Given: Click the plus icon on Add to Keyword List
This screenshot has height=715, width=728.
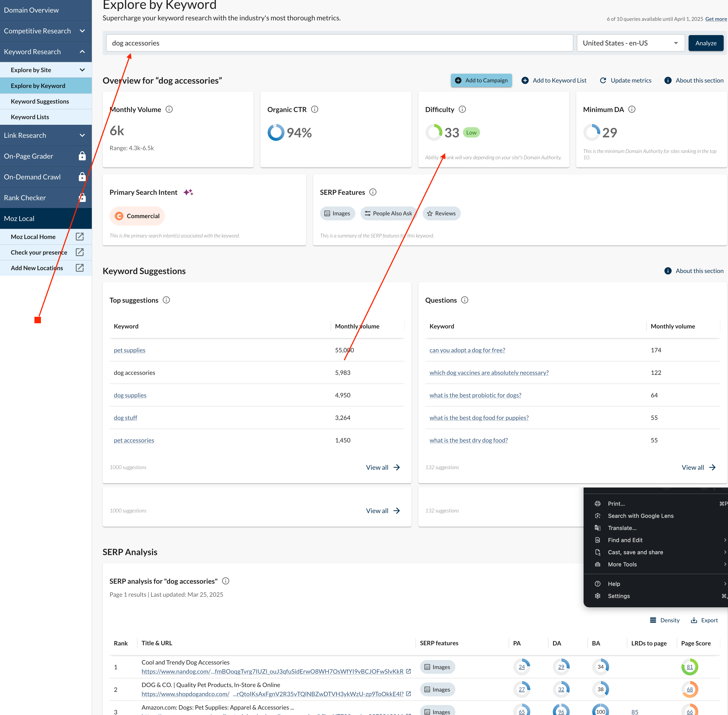Looking at the screenshot, I should [x=525, y=80].
